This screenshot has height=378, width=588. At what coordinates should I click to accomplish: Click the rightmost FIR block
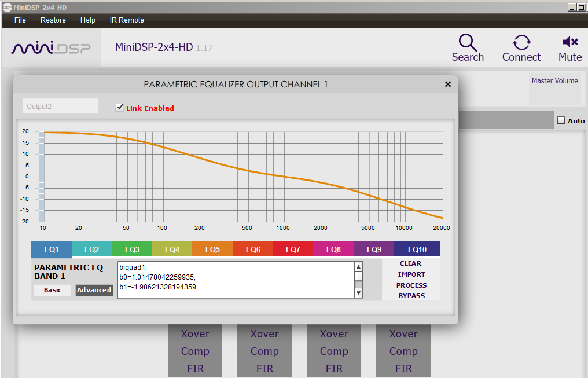[x=403, y=369]
